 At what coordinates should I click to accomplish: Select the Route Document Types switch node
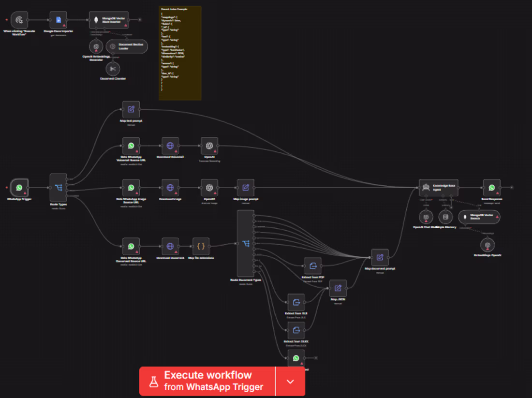246,243
